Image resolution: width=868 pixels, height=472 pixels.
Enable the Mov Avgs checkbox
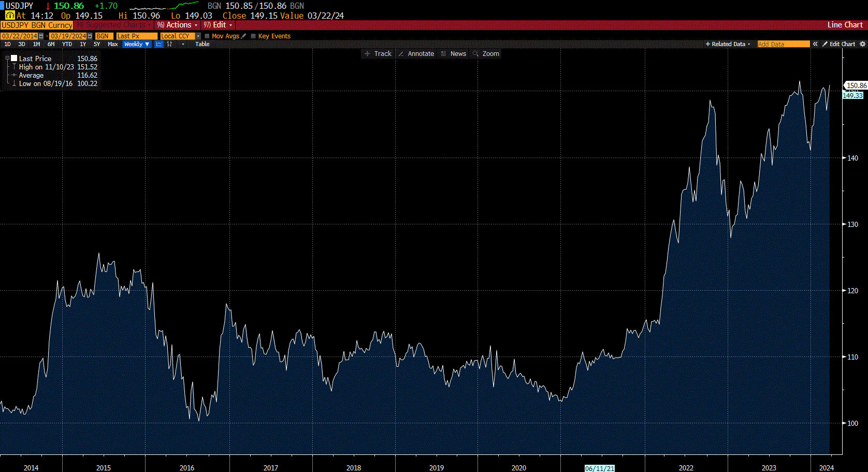click(207, 36)
